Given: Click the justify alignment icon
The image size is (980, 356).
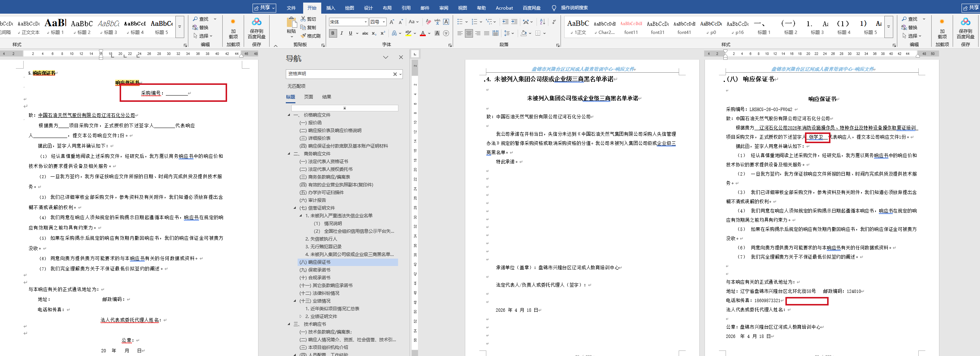Looking at the screenshot, I should pyautogui.click(x=487, y=34).
